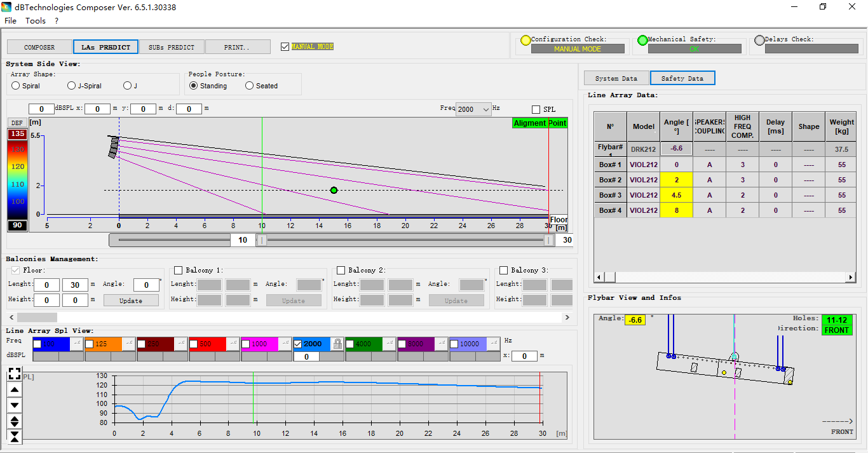Choose the J-Spiral array shape

71,86
